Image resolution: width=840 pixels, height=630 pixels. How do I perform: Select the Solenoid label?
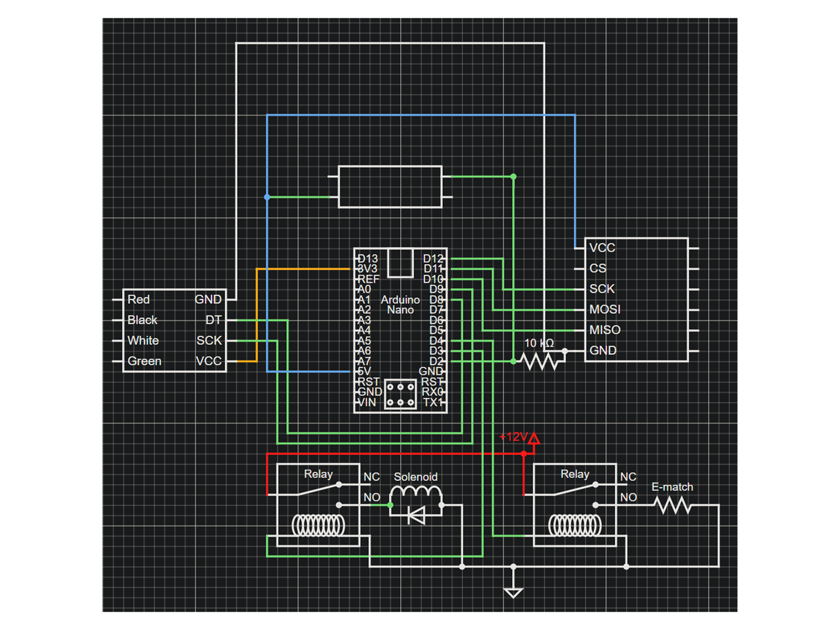416,477
